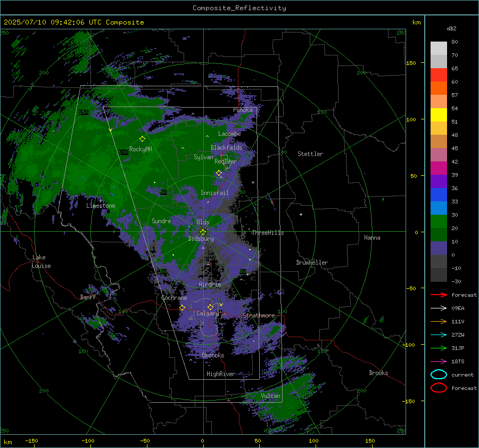
Task: Click the magenta 18TS arrow icon
Action: 439,362
